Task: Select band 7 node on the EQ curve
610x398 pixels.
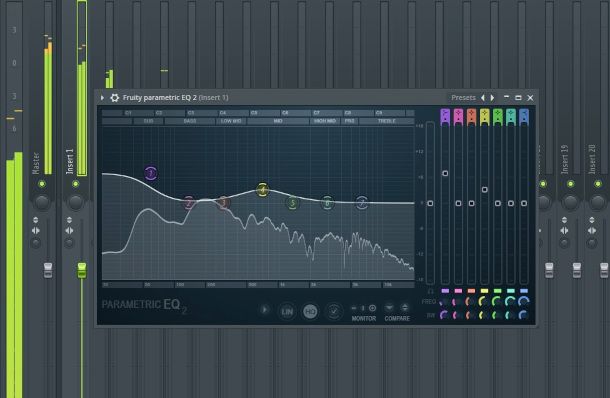Action: point(362,203)
